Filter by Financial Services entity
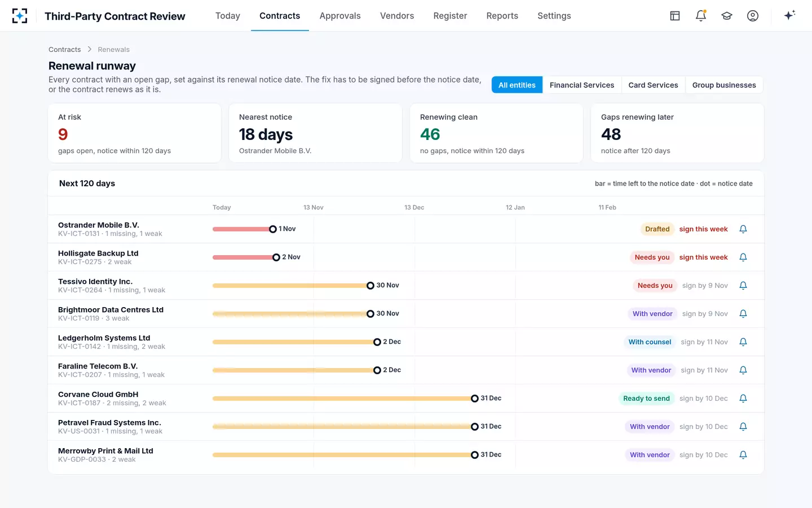 click(x=582, y=85)
